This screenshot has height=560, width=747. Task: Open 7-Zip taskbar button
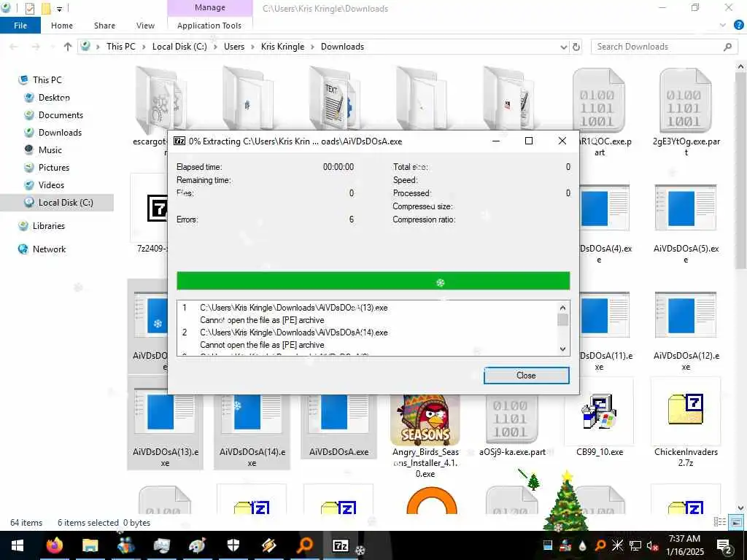click(340, 545)
